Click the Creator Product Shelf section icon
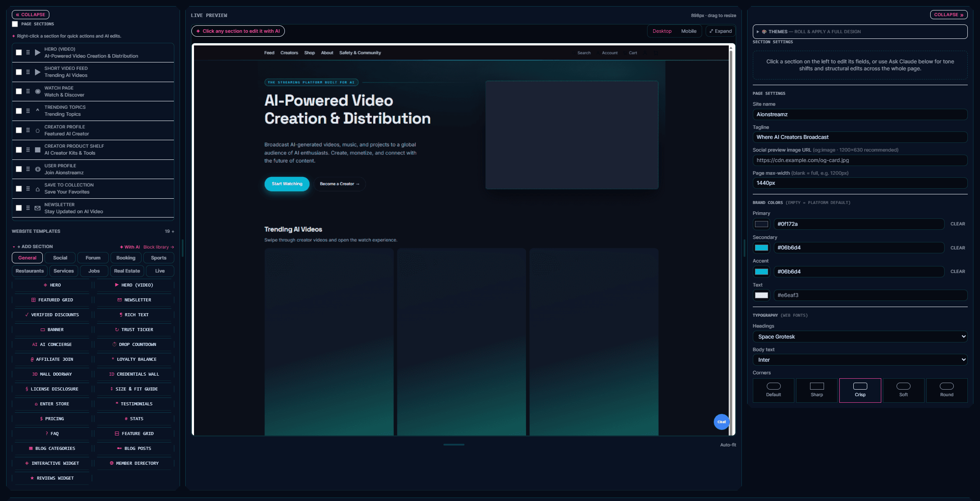 click(38, 150)
